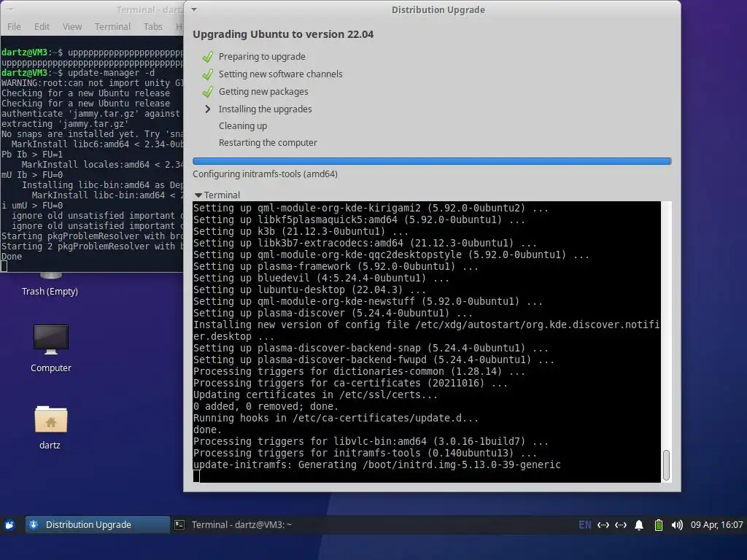Click the 'Installing the upgrades' step text
747x560 pixels.
click(x=266, y=109)
